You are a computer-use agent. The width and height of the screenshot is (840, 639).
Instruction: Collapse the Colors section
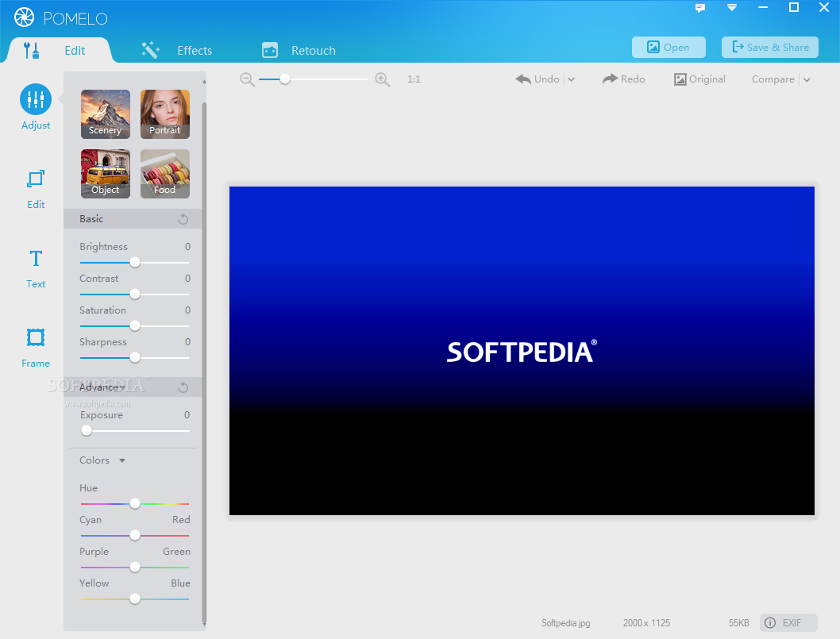[122, 460]
